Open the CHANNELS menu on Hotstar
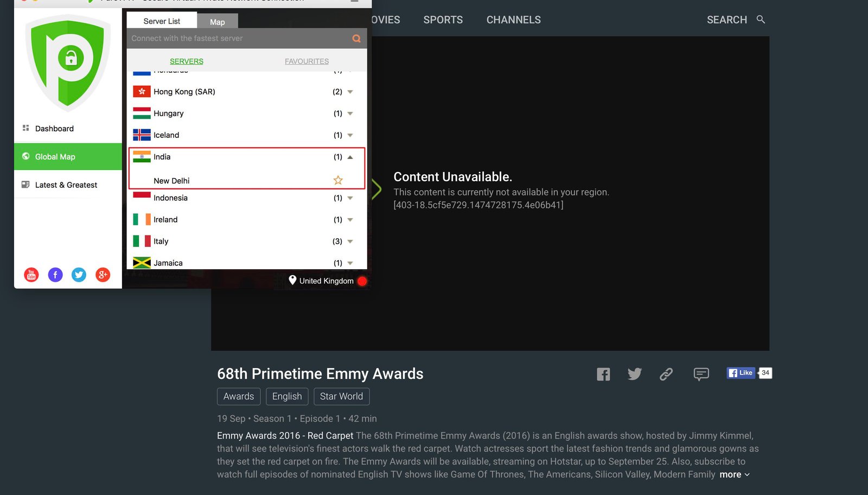This screenshot has width=868, height=495. pos(514,20)
